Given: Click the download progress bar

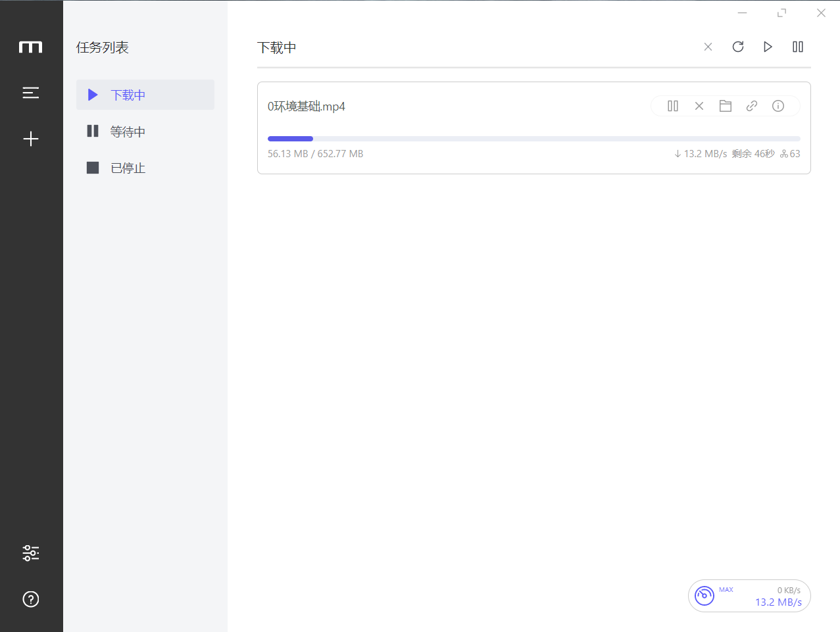Looking at the screenshot, I should [x=533, y=139].
